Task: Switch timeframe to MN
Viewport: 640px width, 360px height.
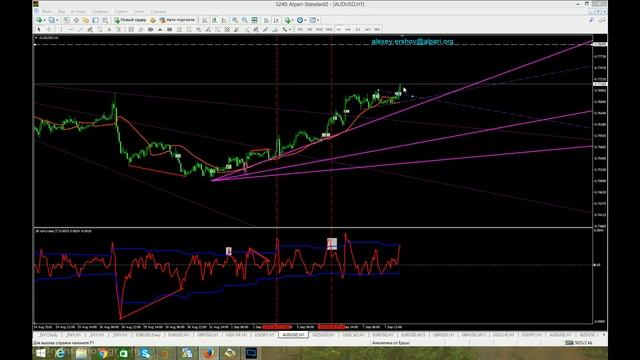Action: [377, 29]
